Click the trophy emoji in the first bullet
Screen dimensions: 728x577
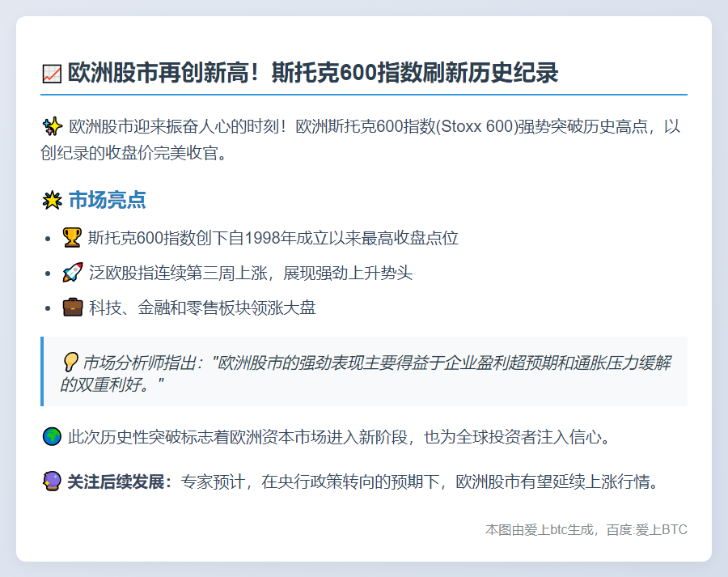tap(72, 238)
